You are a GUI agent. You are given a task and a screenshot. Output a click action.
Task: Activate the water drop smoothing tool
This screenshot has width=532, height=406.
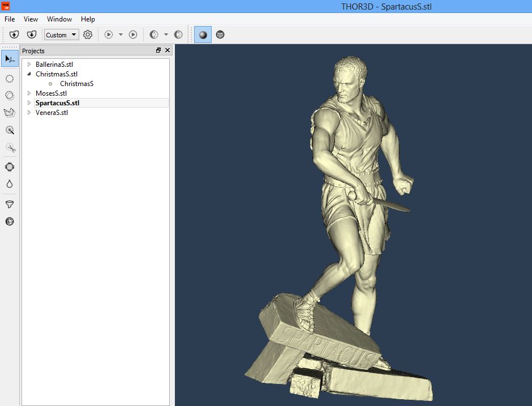[x=10, y=184]
